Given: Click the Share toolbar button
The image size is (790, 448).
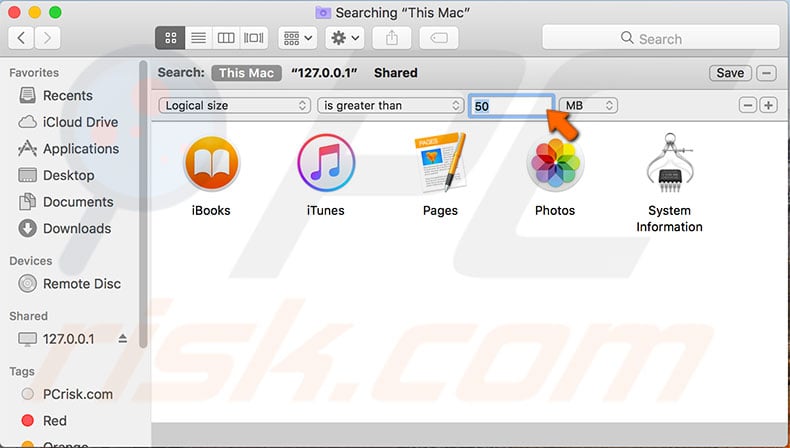Looking at the screenshot, I should pyautogui.click(x=391, y=38).
